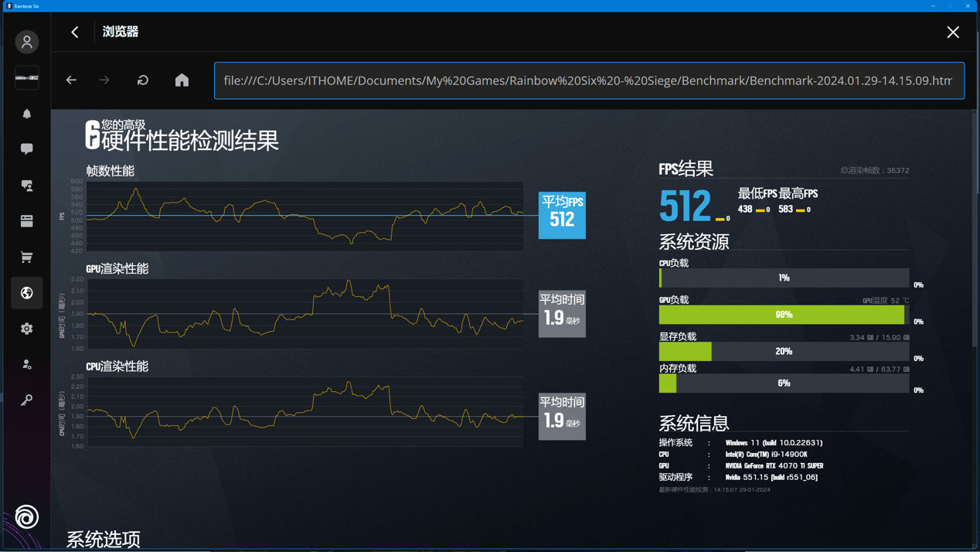The image size is (980, 552).
Task: Click the 硬件性能检测结果 heading
Action: point(189,140)
